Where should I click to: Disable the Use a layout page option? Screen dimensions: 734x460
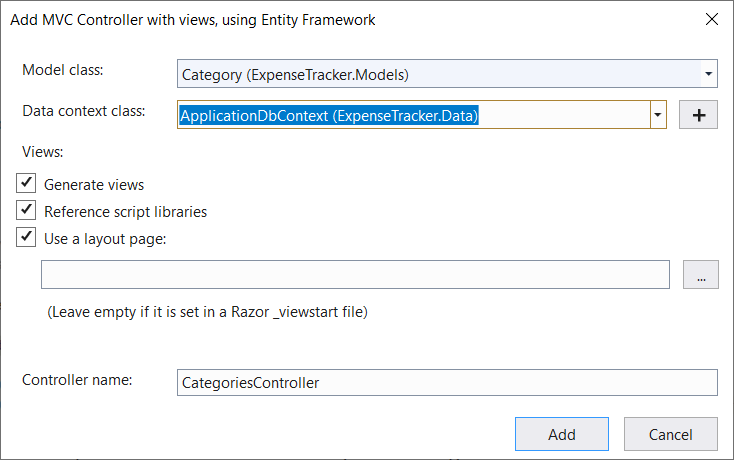pyautogui.click(x=27, y=239)
